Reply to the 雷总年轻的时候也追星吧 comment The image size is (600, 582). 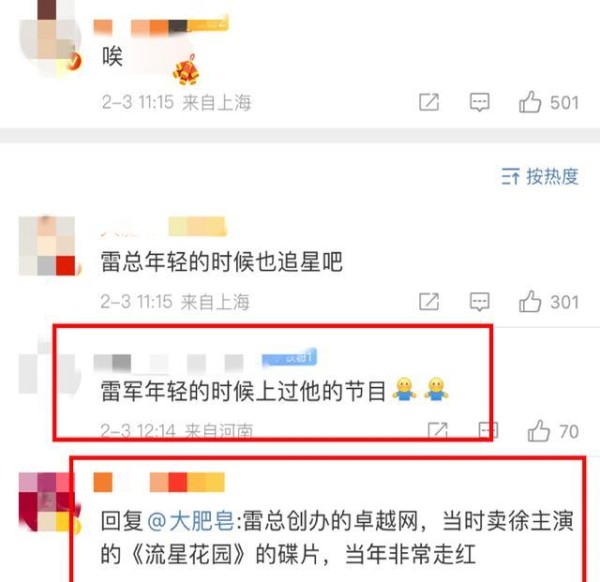(479, 302)
